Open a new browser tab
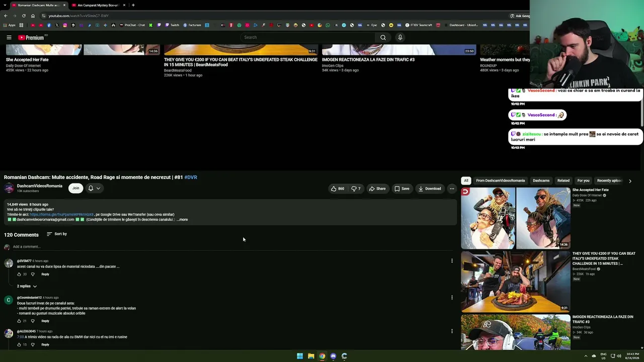644x362 pixels. (133, 5)
